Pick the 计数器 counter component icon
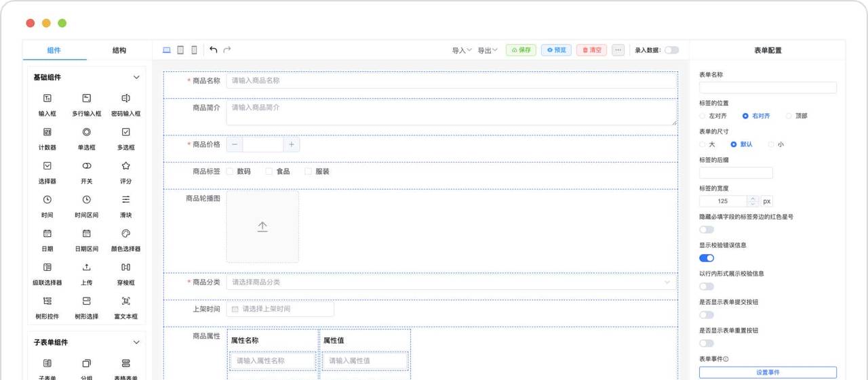 click(47, 132)
